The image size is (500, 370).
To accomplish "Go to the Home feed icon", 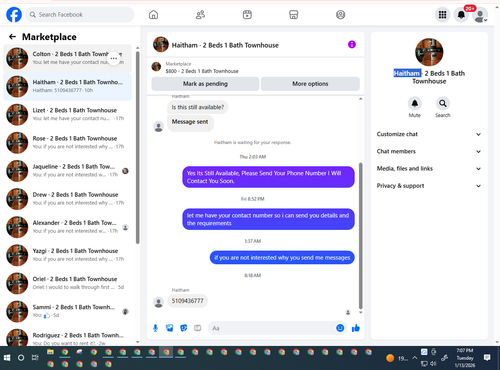I will coord(153,15).
